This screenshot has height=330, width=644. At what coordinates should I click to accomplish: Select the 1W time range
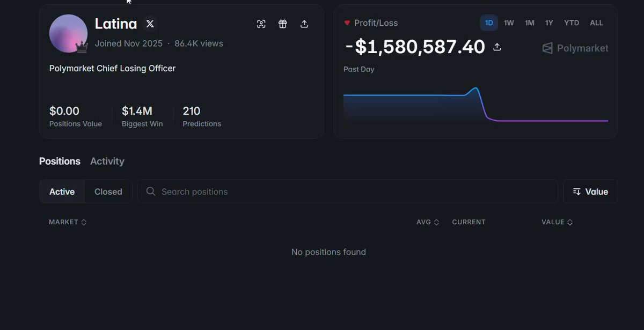[x=509, y=23]
